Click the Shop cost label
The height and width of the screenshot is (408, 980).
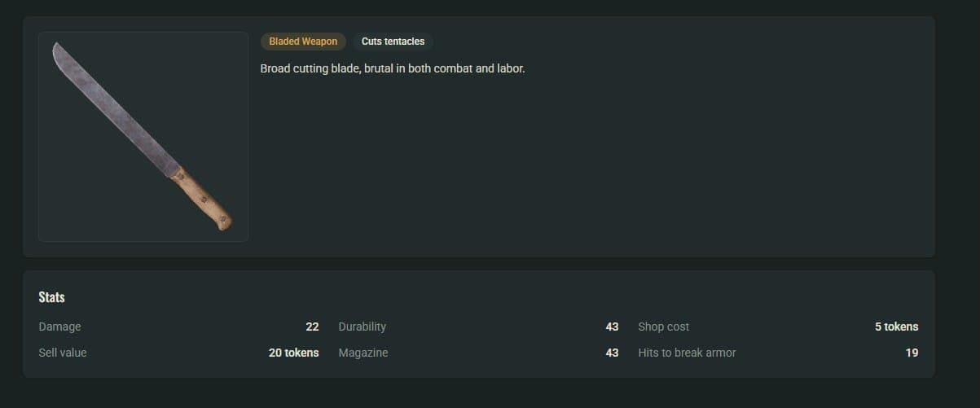[663, 327]
